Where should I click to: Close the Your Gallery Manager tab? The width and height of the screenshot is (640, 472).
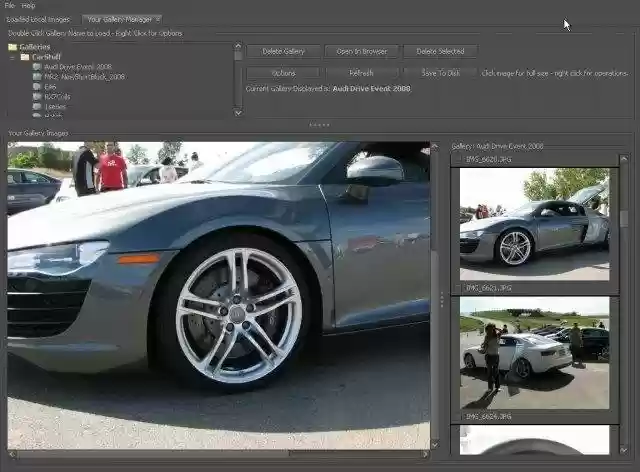pyautogui.click(x=158, y=19)
